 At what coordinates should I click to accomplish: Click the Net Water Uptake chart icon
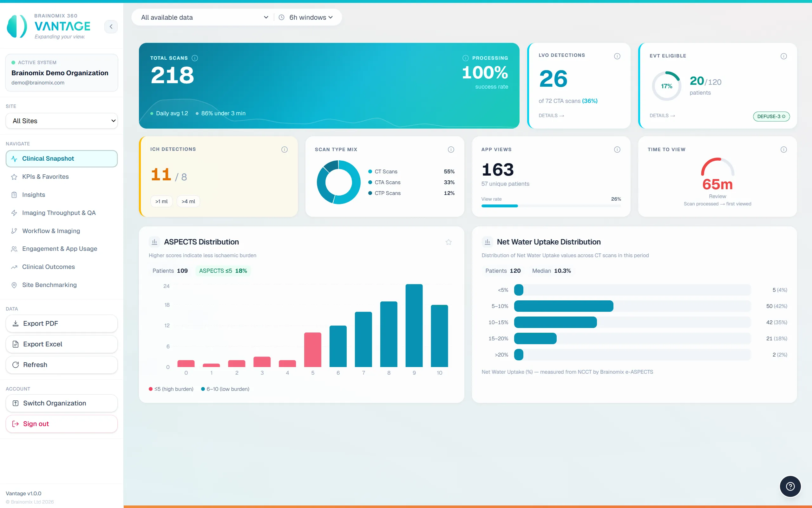[487, 242]
